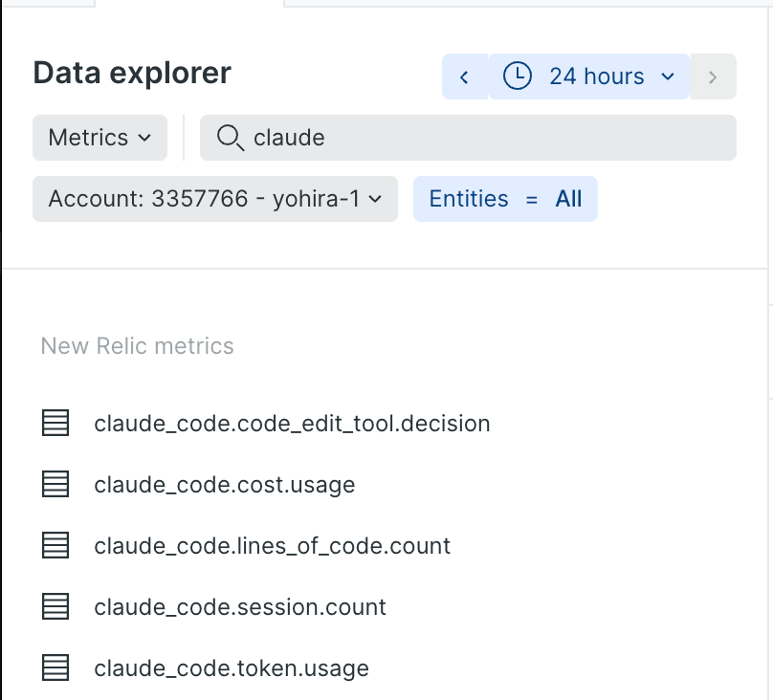The height and width of the screenshot is (700, 773).
Task: Click the search magnifier icon
Action: coord(231,138)
